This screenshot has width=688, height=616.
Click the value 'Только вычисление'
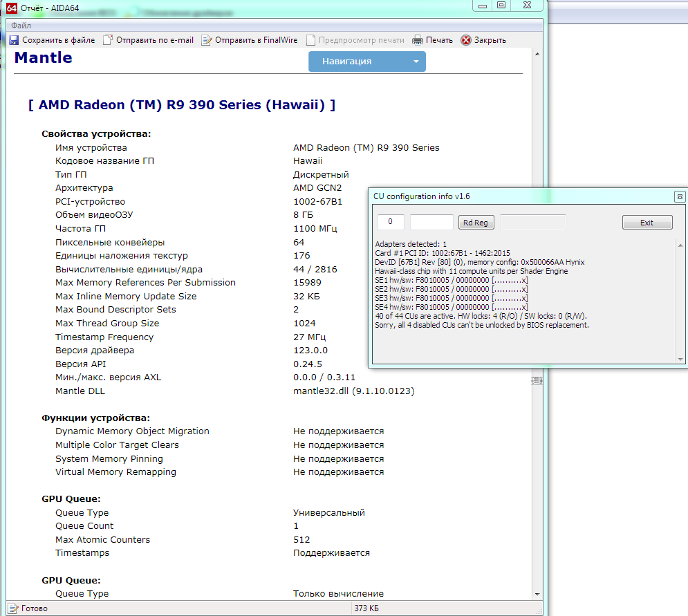(338, 594)
